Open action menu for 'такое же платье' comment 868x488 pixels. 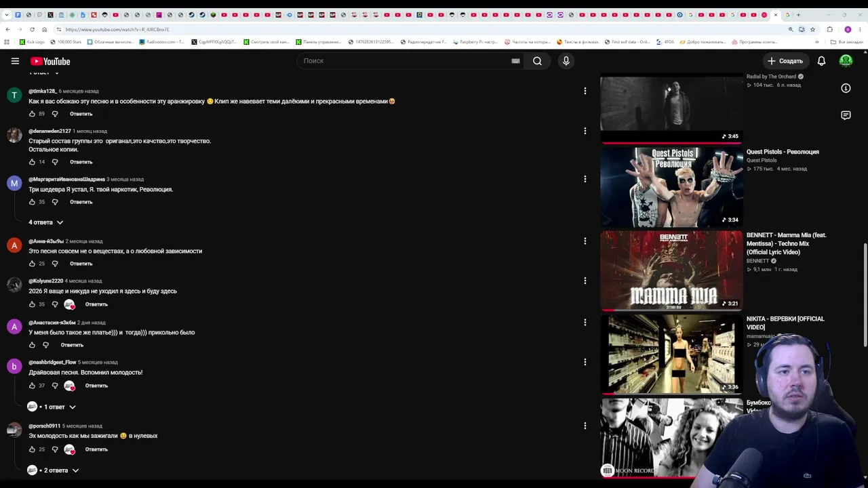585,322
